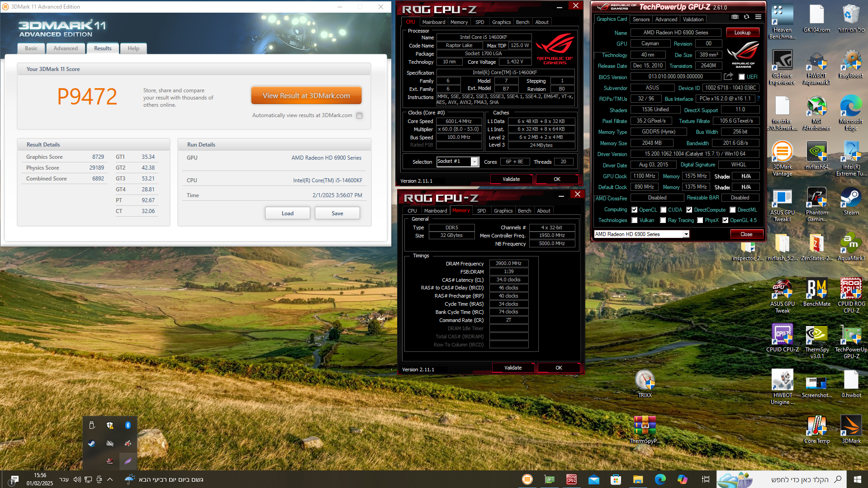Click GPU-Z refresh icon

747,17
